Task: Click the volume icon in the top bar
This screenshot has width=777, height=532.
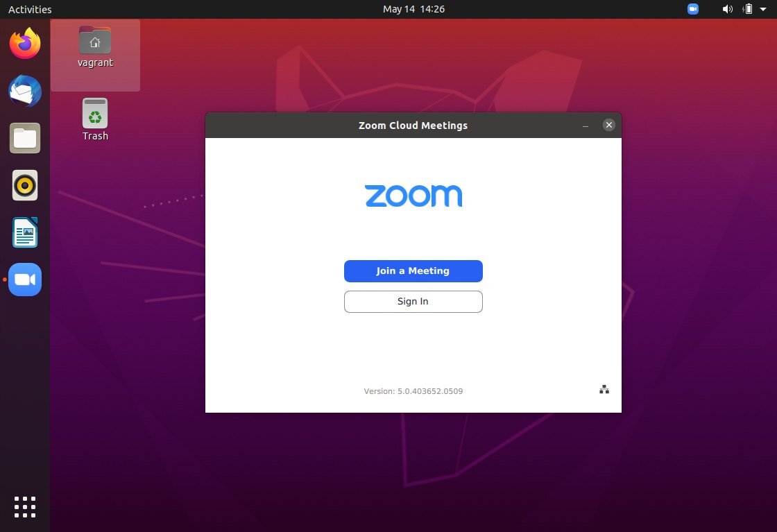Action: [727, 9]
